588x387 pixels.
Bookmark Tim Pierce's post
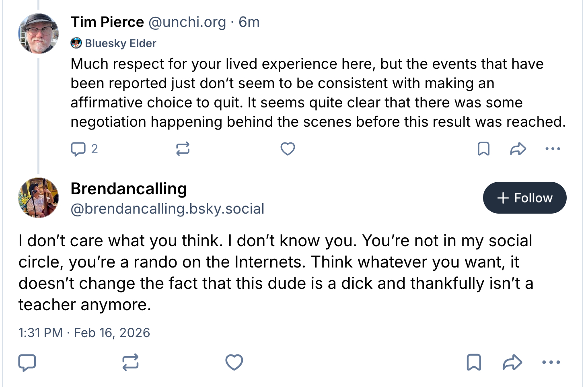[x=483, y=149]
